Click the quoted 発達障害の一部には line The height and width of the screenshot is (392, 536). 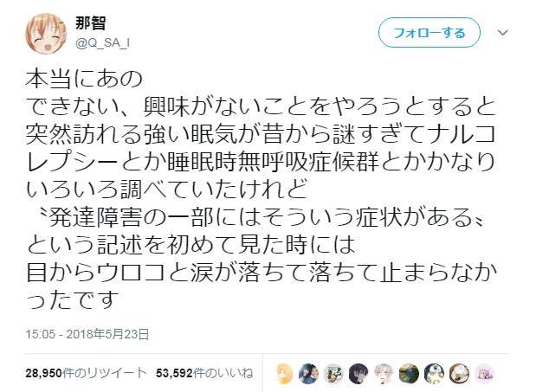click(x=262, y=217)
